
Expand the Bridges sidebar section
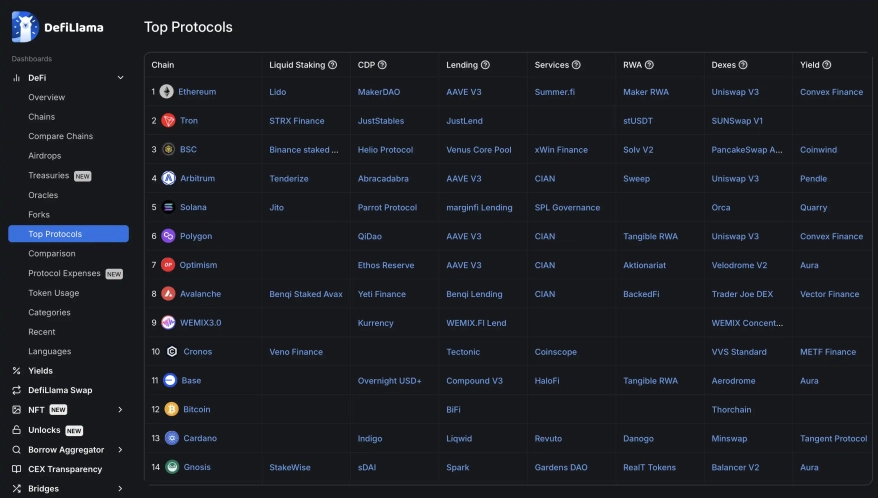click(120, 489)
